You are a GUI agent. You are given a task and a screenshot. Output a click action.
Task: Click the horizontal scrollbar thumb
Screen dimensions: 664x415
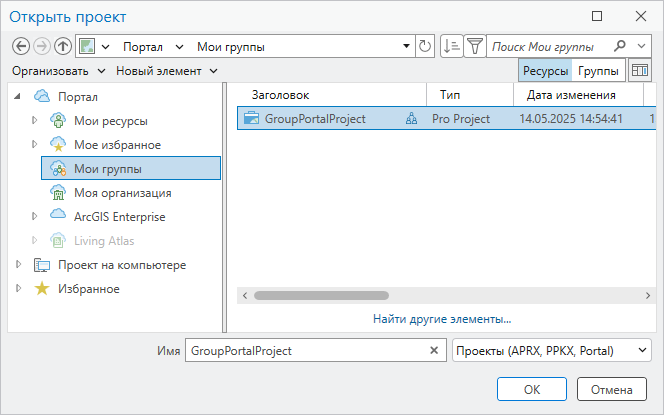click(x=321, y=295)
